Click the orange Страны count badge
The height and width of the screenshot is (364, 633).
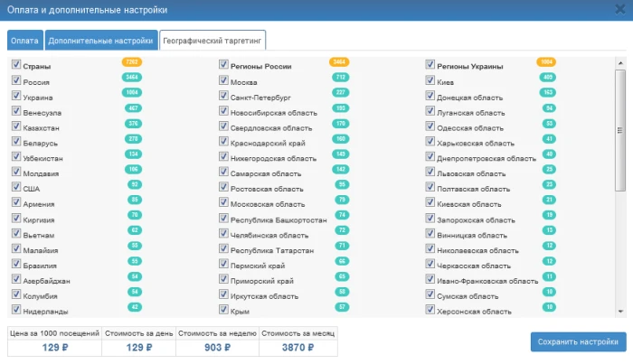(x=132, y=62)
